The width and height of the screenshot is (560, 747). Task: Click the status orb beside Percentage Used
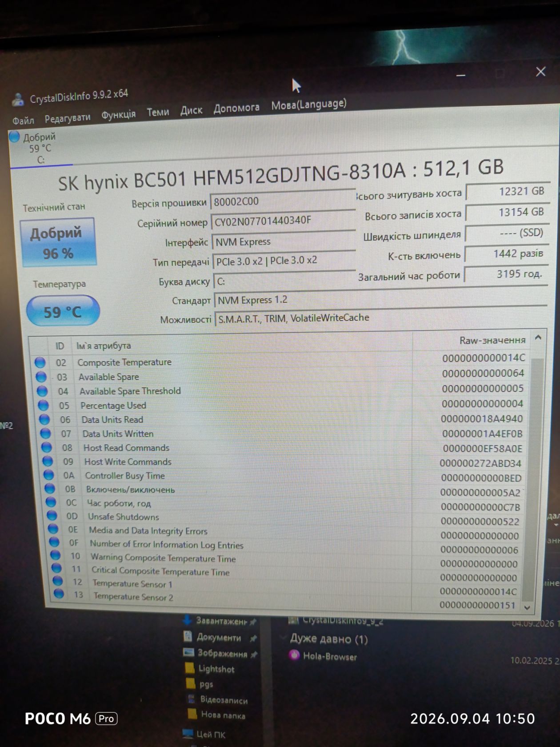43,406
